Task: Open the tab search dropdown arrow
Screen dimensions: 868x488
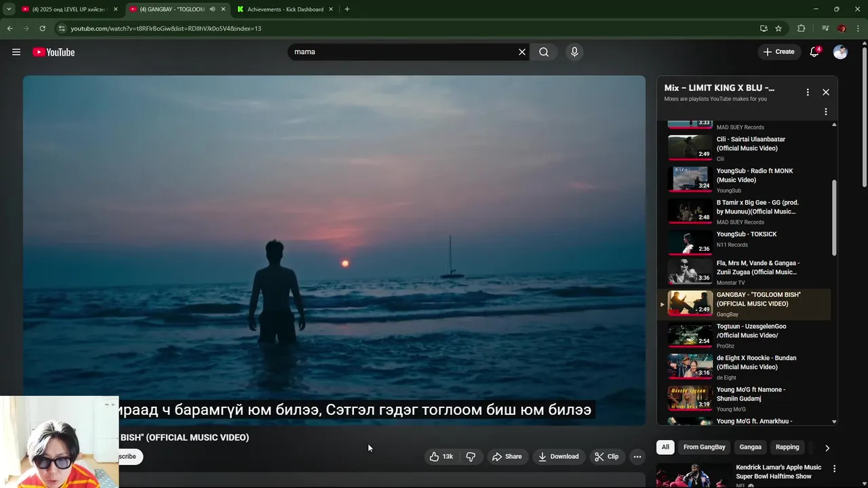Action: pyautogui.click(x=9, y=9)
